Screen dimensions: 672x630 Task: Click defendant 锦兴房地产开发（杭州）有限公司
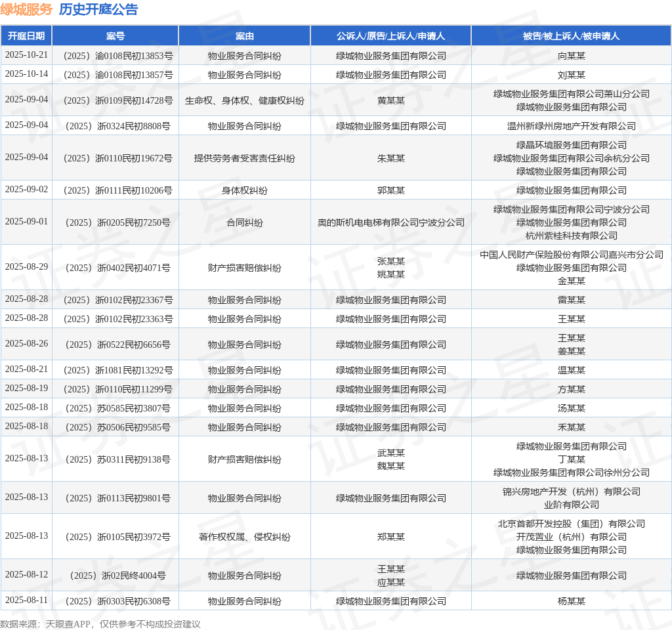(572, 492)
